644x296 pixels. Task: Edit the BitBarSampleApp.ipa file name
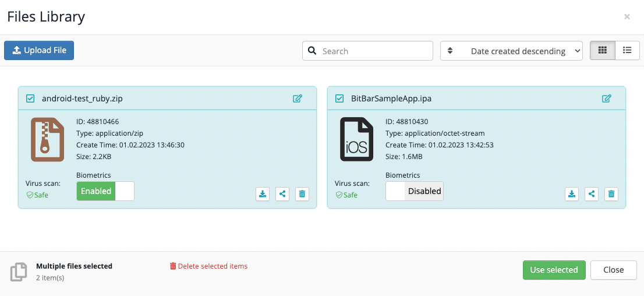tap(607, 98)
